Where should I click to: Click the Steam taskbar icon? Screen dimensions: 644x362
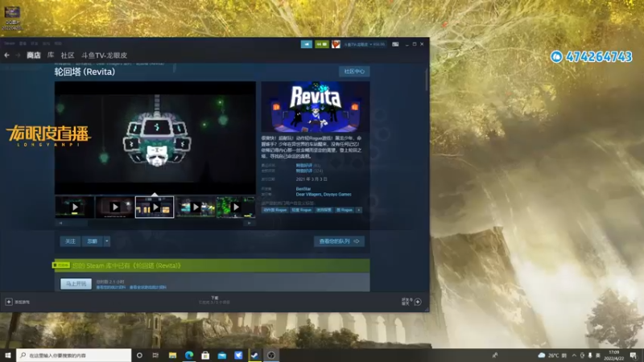pyautogui.click(x=254, y=355)
